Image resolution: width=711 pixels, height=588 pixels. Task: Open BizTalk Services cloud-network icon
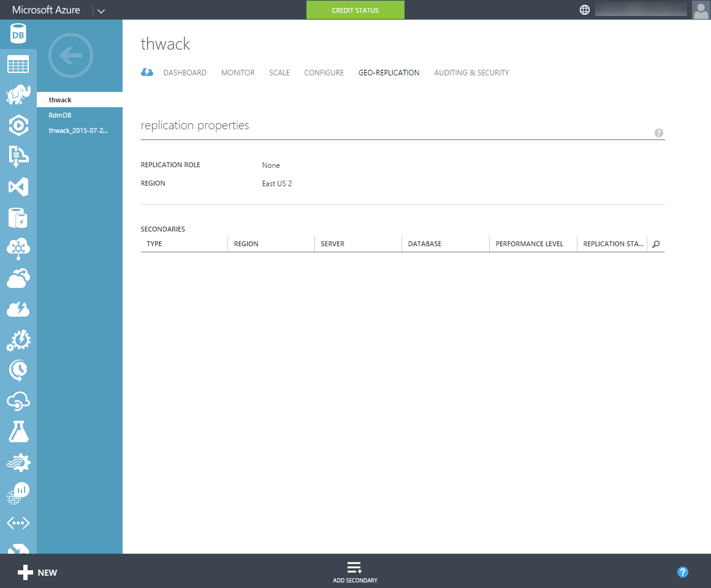18,249
